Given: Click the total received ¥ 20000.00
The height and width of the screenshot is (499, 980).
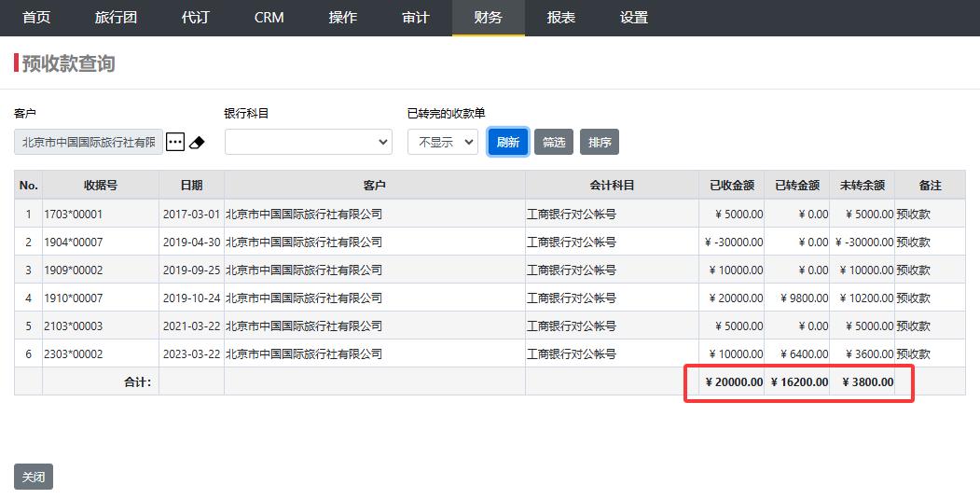Looking at the screenshot, I should click(x=735, y=382).
